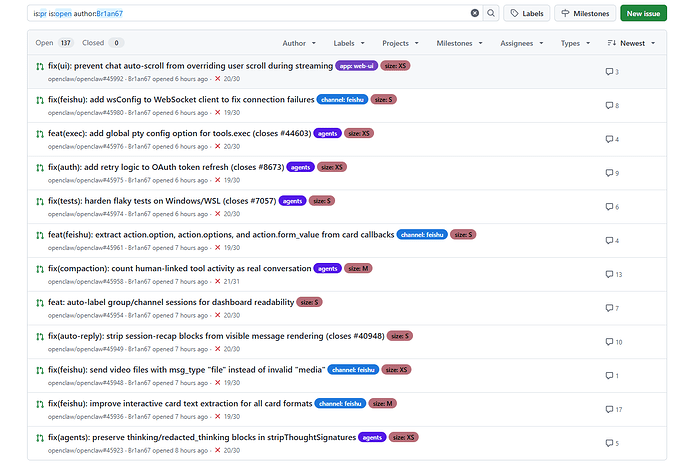
Task: Click channel: feishu label on video files PR
Action: [x=353, y=370]
